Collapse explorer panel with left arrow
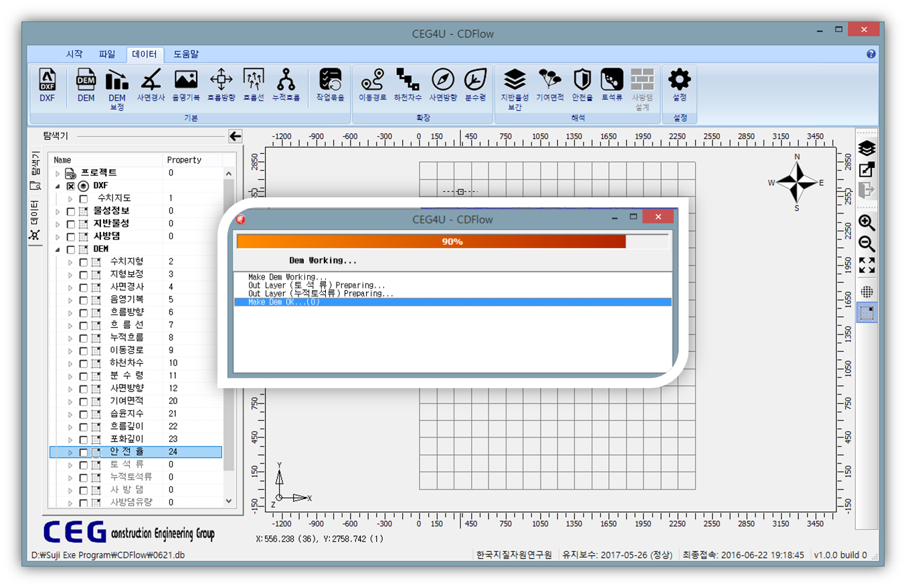906x588 pixels. point(235,136)
